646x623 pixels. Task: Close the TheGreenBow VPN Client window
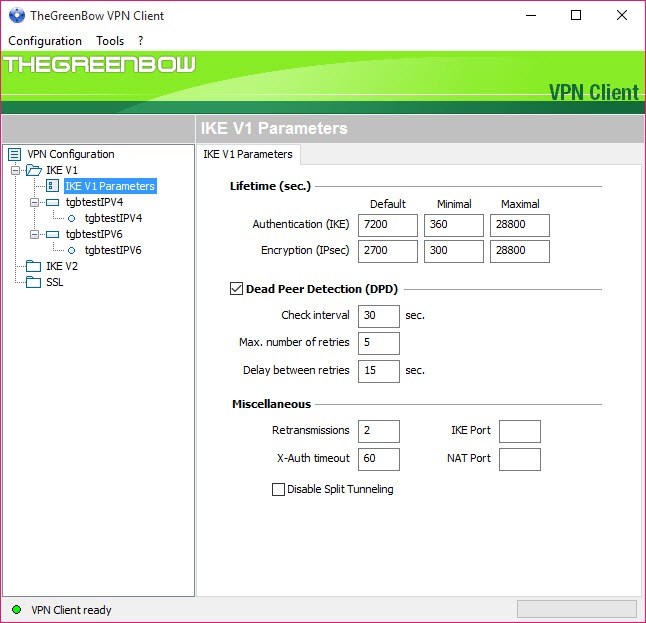[x=622, y=16]
